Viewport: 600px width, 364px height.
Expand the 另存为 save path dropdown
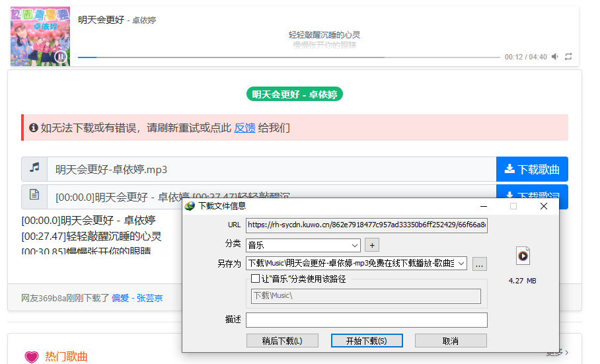461,263
